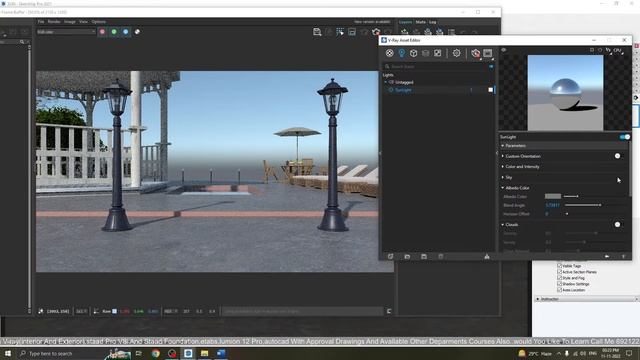Click left arrow icon below parameters
The image size is (640, 360).
click(607, 256)
